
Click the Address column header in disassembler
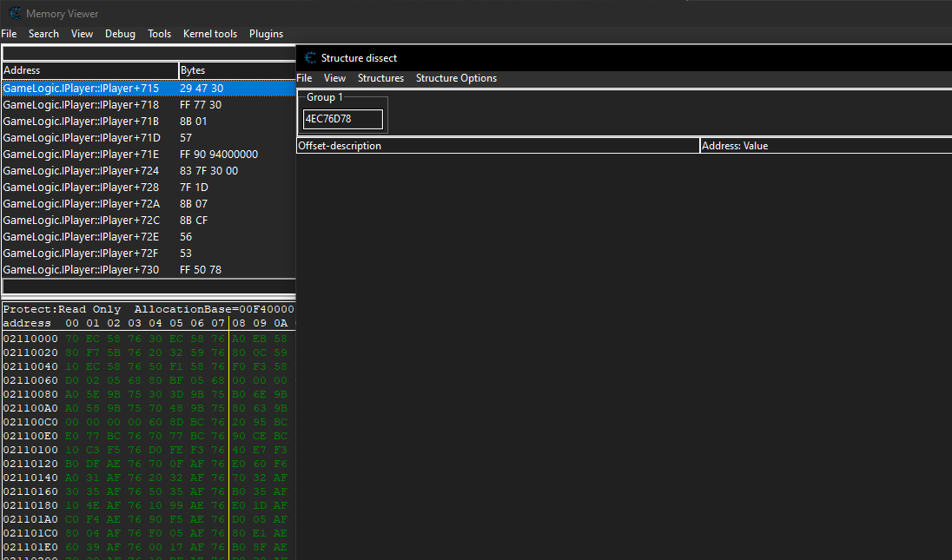(x=89, y=70)
